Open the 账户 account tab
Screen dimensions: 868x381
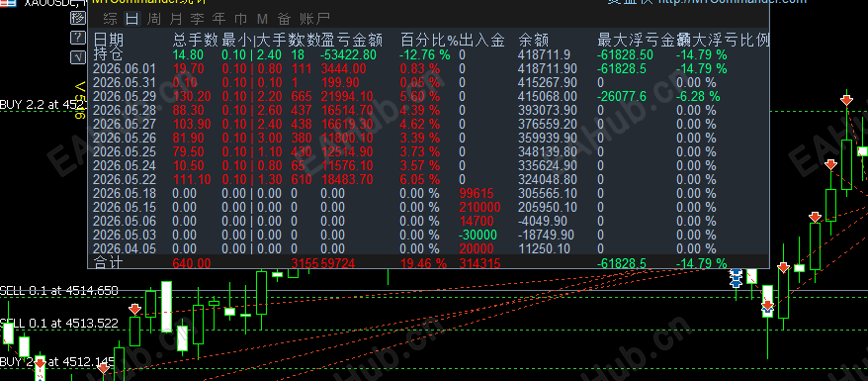314,20
